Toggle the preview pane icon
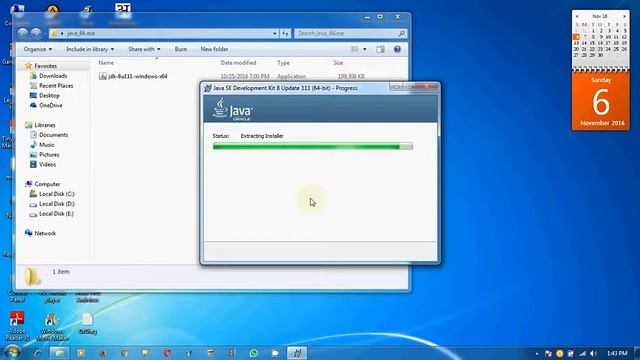 [380, 49]
